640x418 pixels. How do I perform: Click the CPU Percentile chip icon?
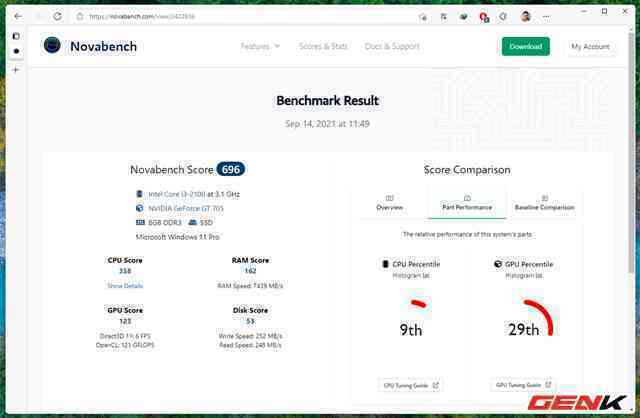385,264
